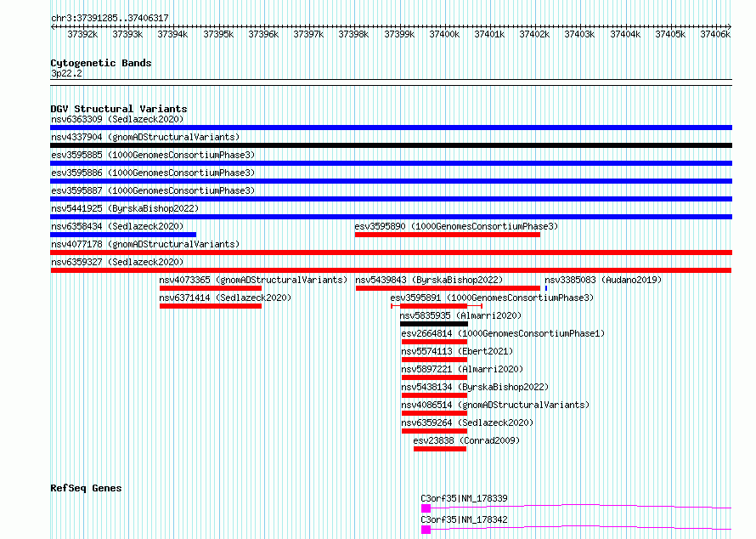Image resolution: width=756 pixels, height=539 pixels.
Task: Click the DGV Structural Variants track title
Action: click(119, 109)
